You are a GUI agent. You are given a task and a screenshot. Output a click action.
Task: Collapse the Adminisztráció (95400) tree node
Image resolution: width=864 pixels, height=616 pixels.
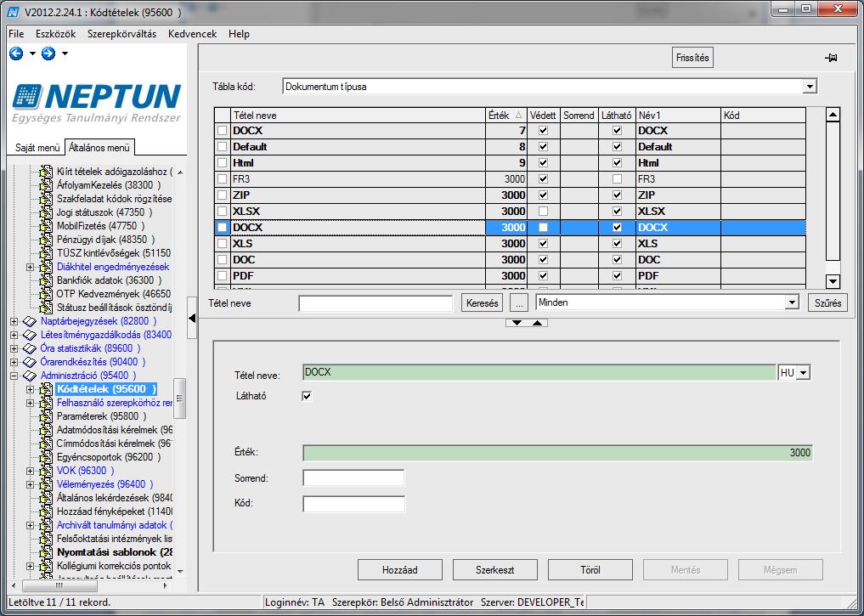[14, 376]
